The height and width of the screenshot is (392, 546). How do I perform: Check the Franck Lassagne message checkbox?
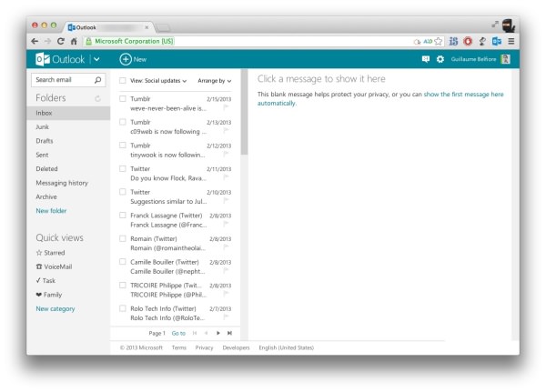123,216
